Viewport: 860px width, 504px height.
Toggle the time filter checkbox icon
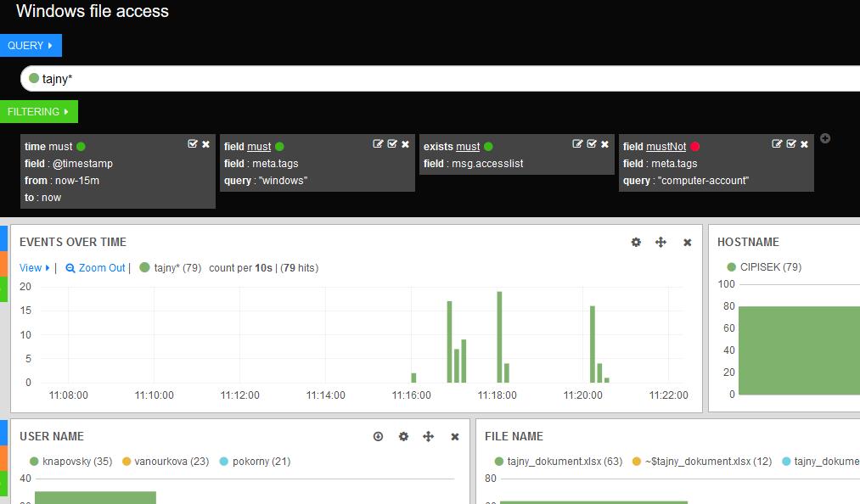click(x=193, y=144)
